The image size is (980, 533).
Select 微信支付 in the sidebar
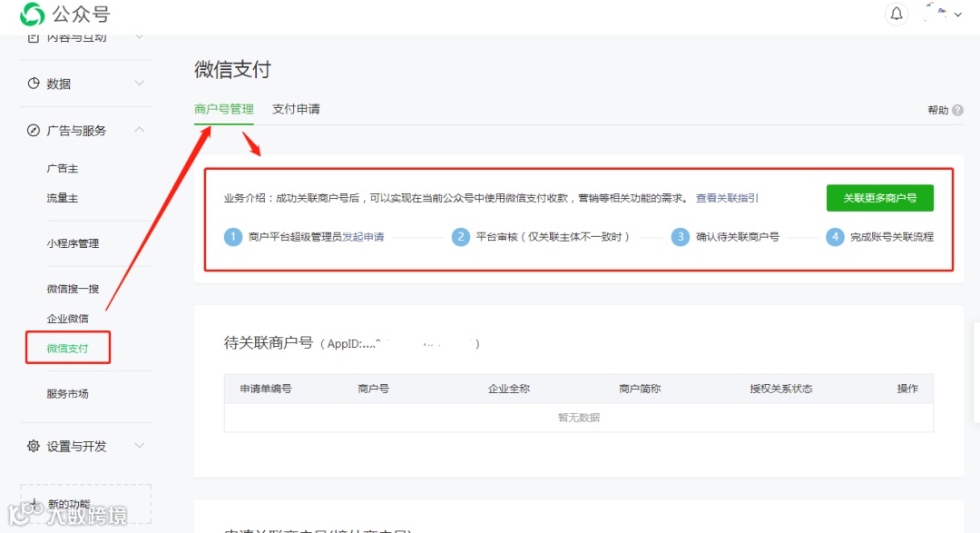pyautogui.click(x=67, y=348)
